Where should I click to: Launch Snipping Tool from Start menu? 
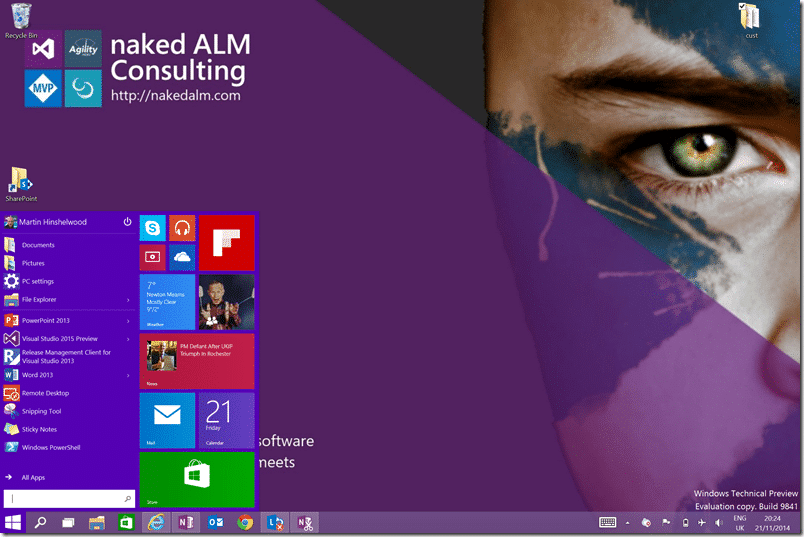[68, 411]
